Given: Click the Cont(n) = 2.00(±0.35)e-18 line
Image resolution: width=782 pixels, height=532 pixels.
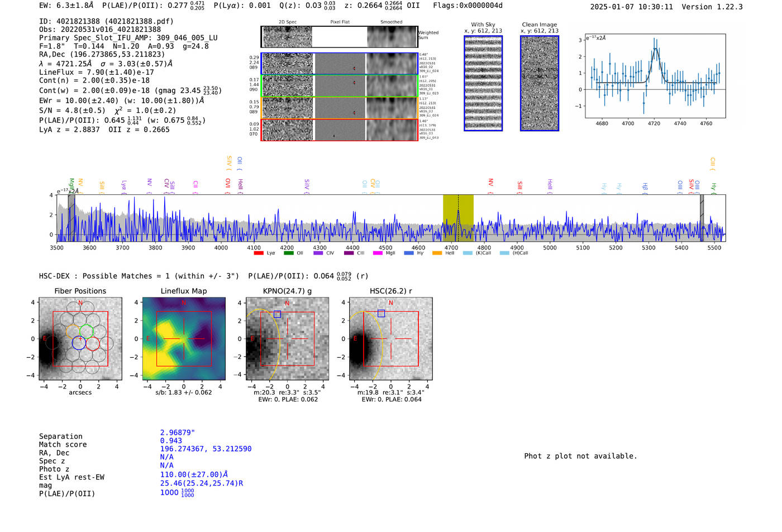Looking at the screenshot, I should click(x=94, y=80).
